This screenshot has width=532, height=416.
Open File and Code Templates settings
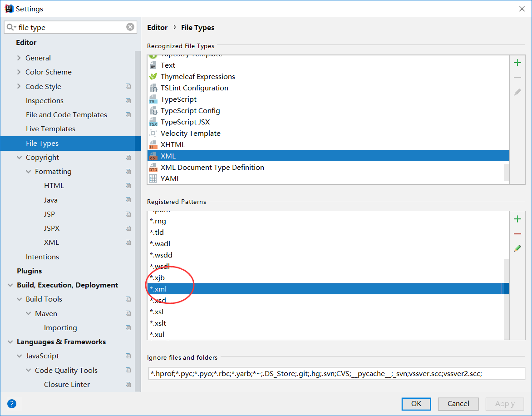[x=66, y=115]
